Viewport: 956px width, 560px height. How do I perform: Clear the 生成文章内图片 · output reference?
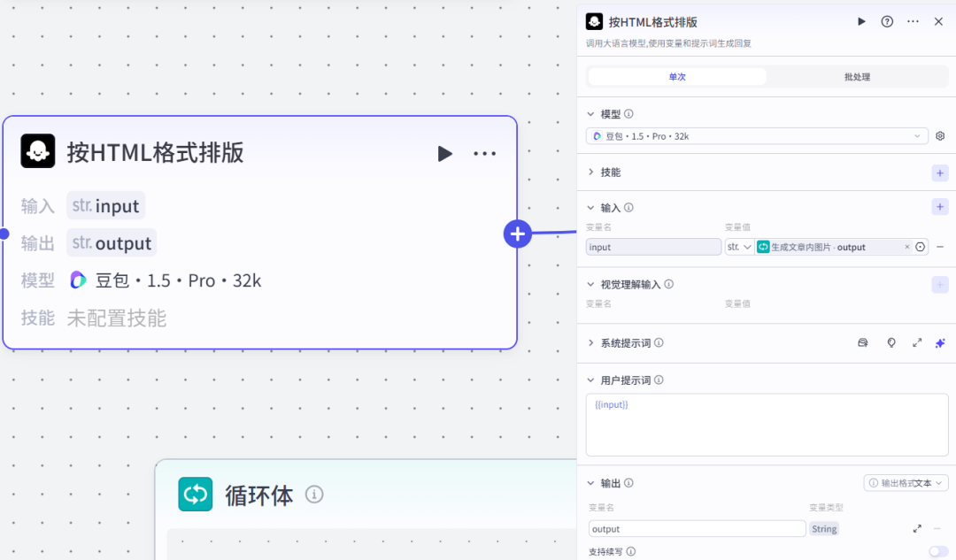click(x=907, y=247)
